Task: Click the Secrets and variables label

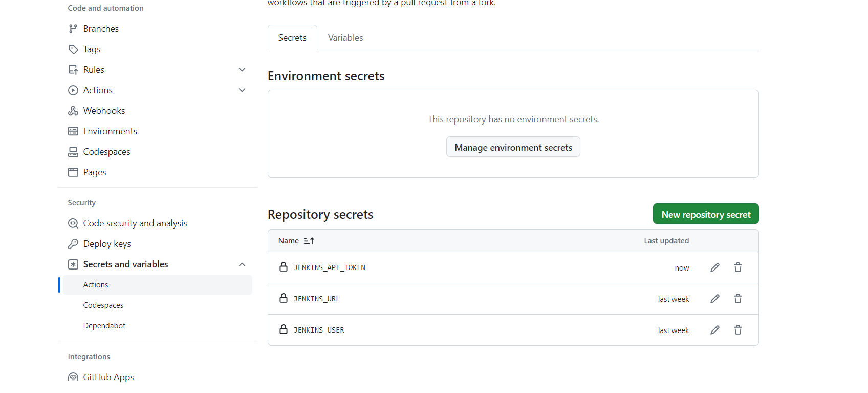Action: (x=125, y=264)
